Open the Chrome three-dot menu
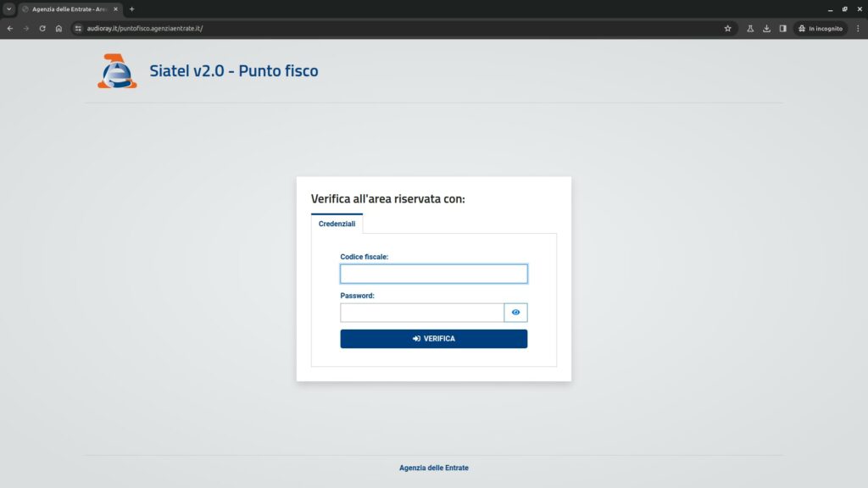The height and width of the screenshot is (488, 868). (858, 28)
